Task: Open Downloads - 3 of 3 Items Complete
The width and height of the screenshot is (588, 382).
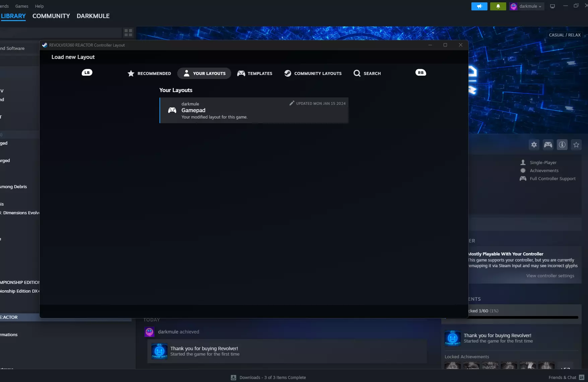Action: tap(273, 378)
